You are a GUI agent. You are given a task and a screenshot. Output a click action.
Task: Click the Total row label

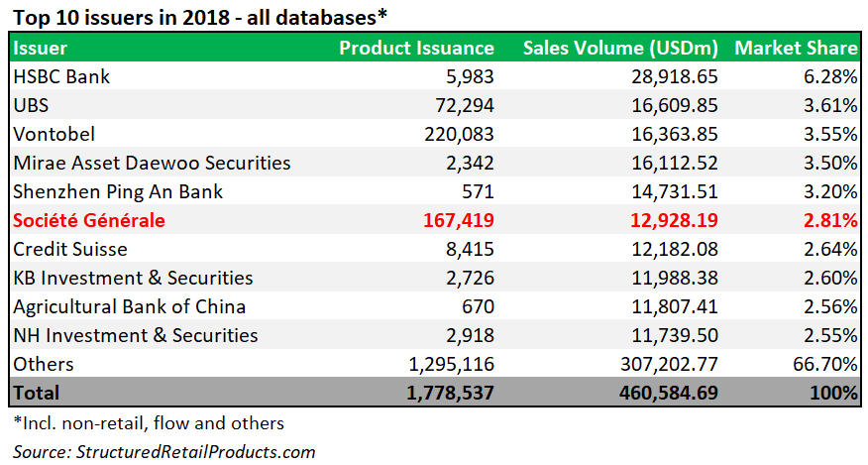(36, 393)
